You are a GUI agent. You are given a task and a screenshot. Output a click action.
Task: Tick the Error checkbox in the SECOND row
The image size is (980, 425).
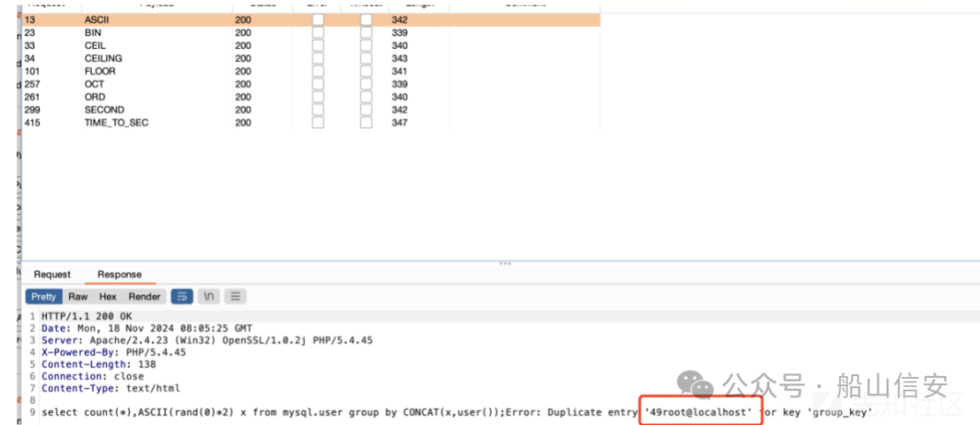click(318, 110)
